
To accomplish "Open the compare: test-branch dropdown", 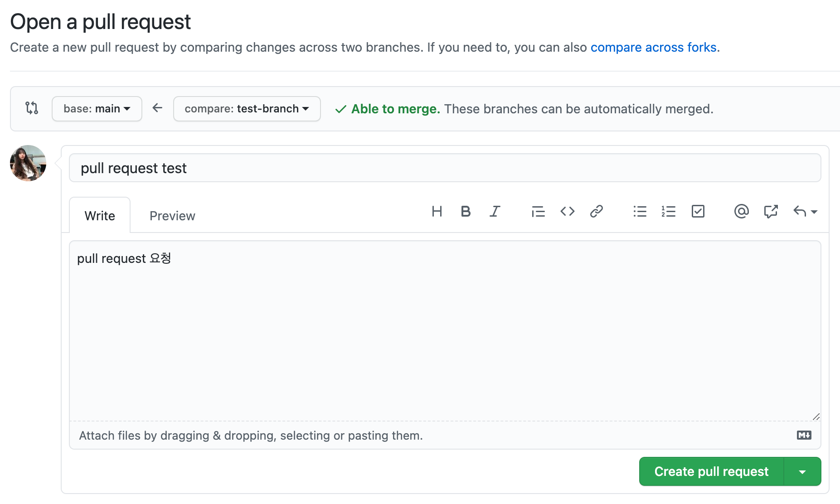I will point(247,109).
